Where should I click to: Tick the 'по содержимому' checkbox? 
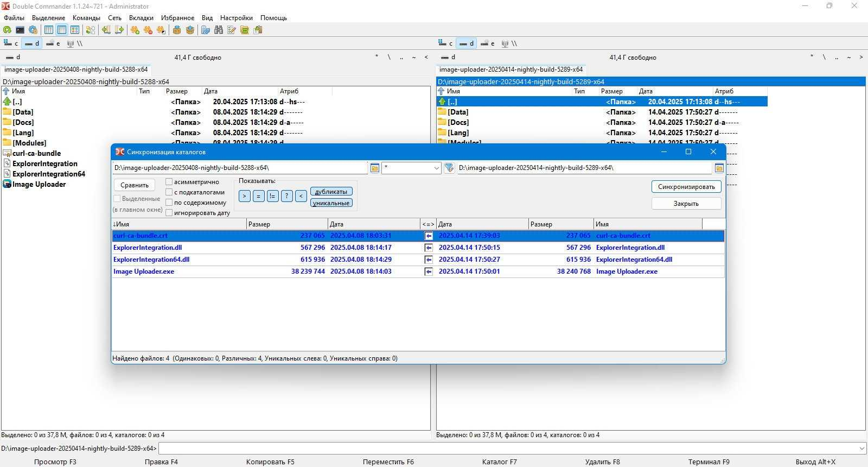(169, 203)
